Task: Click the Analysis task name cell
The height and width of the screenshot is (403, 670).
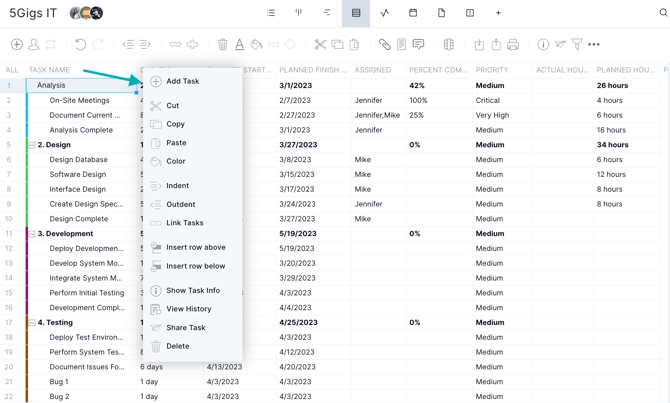Action: 81,85
